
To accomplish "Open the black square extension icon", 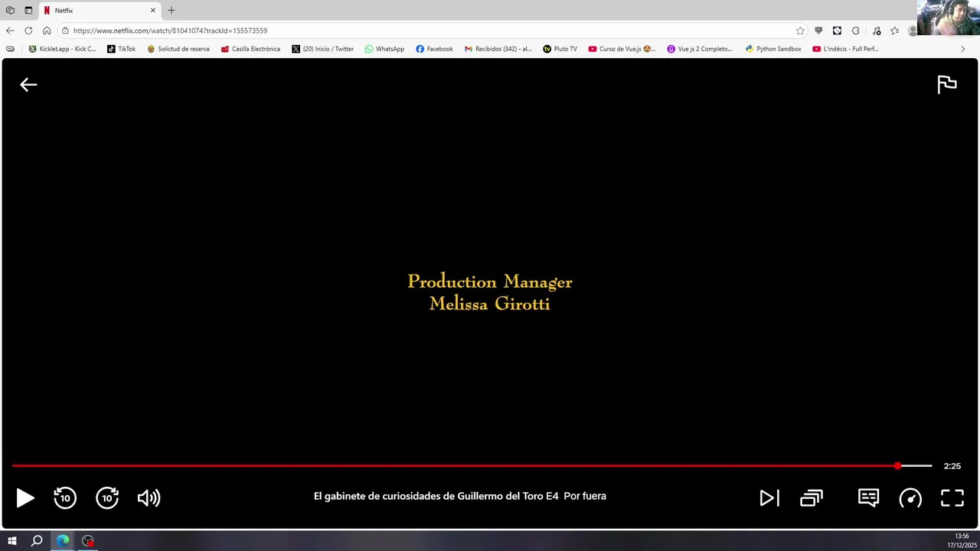I will 837,31.
